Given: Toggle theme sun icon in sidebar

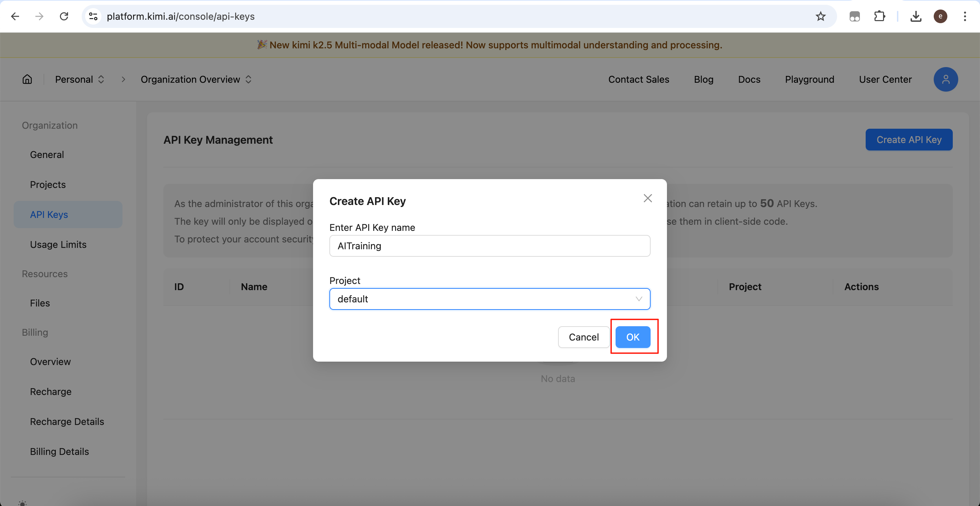Looking at the screenshot, I should 22,503.
